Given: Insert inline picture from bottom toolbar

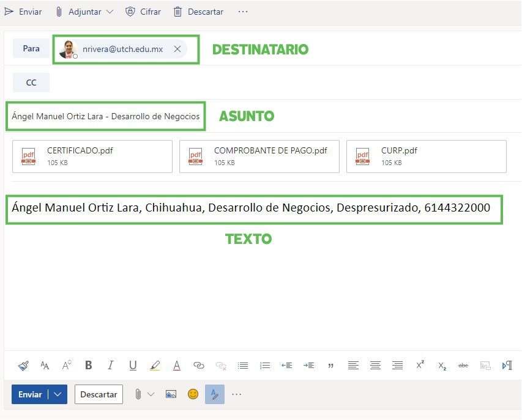Looking at the screenshot, I should click(x=171, y=394).
